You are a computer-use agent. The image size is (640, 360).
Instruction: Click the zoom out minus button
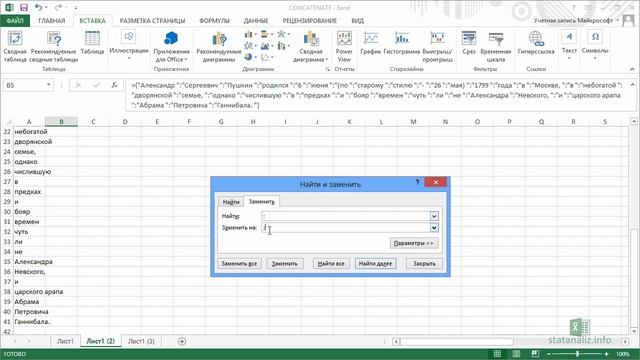[549, 354]
